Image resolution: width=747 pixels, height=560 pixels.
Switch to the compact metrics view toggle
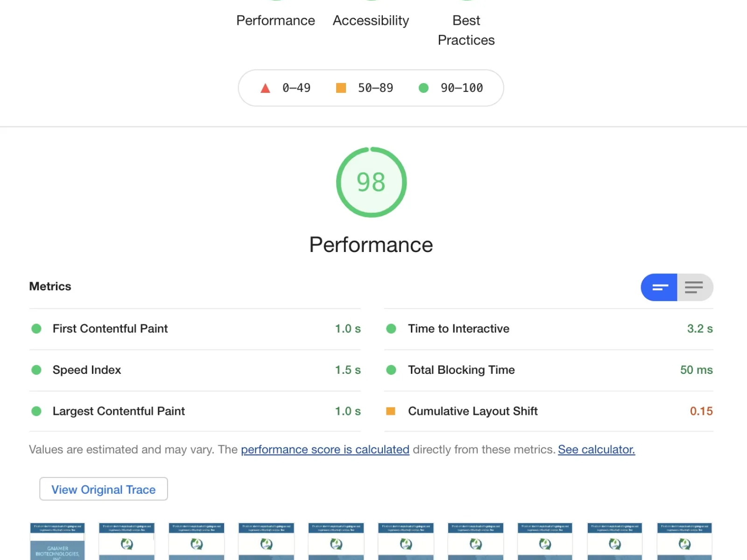[x=659, y=287]
